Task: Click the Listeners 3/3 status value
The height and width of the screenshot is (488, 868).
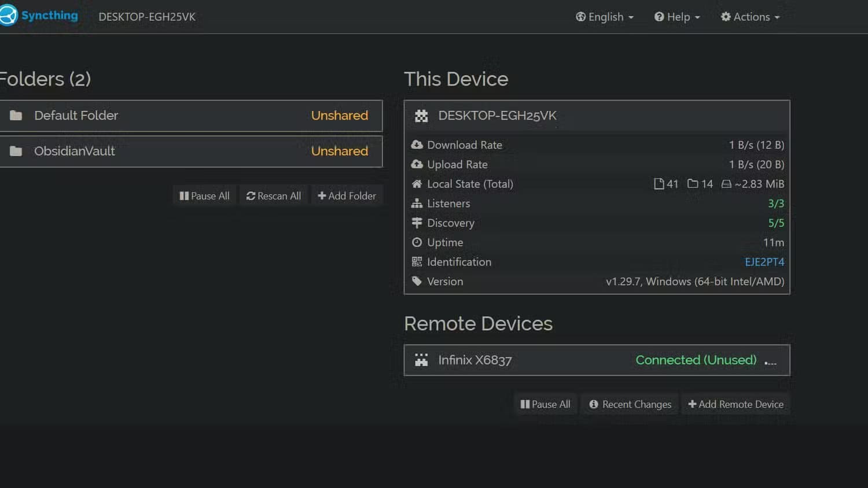Action: point(776,204)
